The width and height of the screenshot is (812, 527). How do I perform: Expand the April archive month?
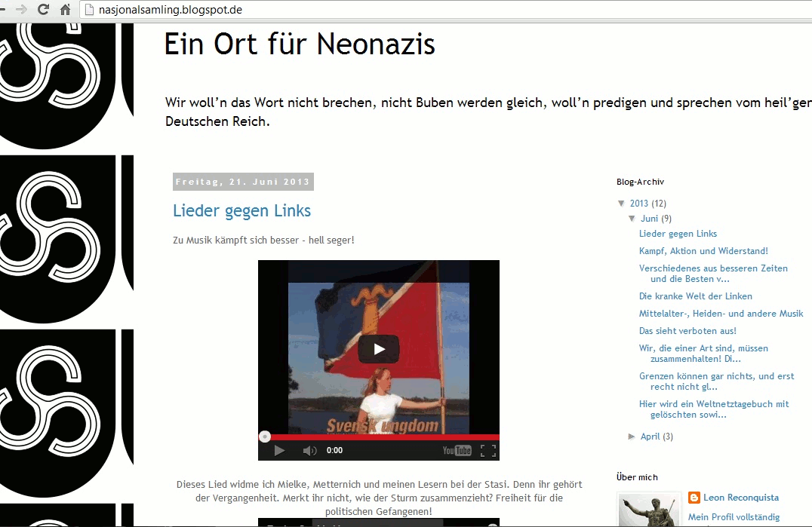(x=632, y=437)
